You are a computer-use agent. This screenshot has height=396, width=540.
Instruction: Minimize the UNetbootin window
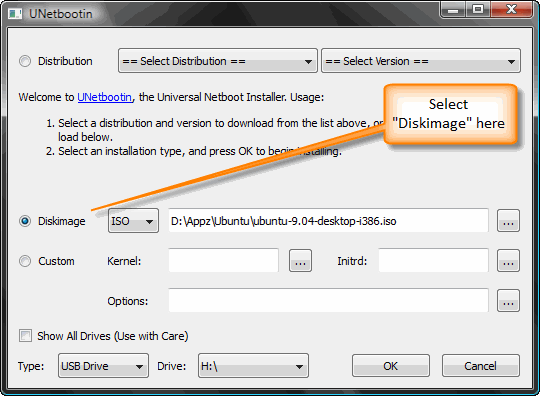[453, 9]
